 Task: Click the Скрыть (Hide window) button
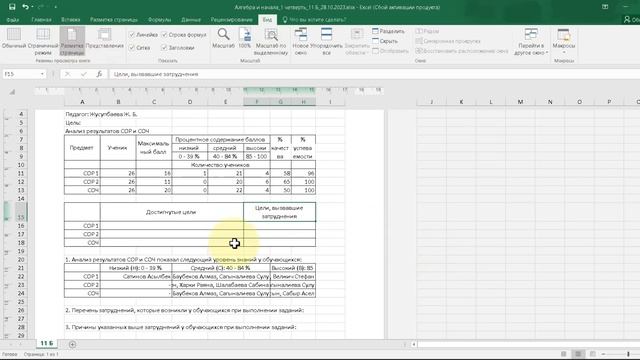pos(385,41)
